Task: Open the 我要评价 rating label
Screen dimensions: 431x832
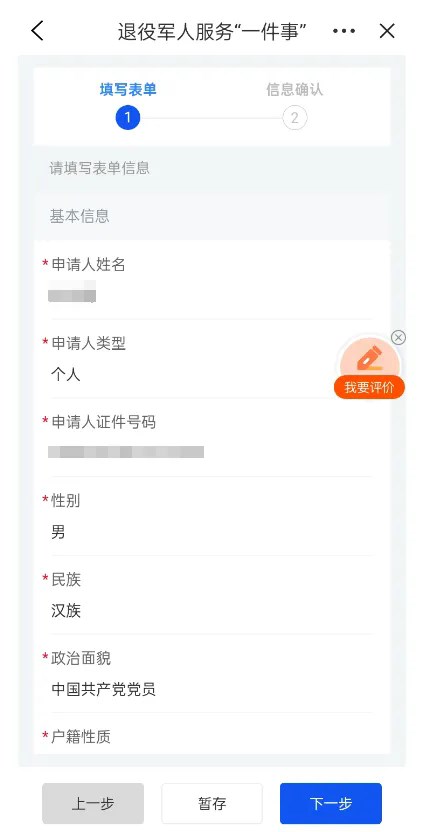Action: pyautogui.click(x=369, y=387)
